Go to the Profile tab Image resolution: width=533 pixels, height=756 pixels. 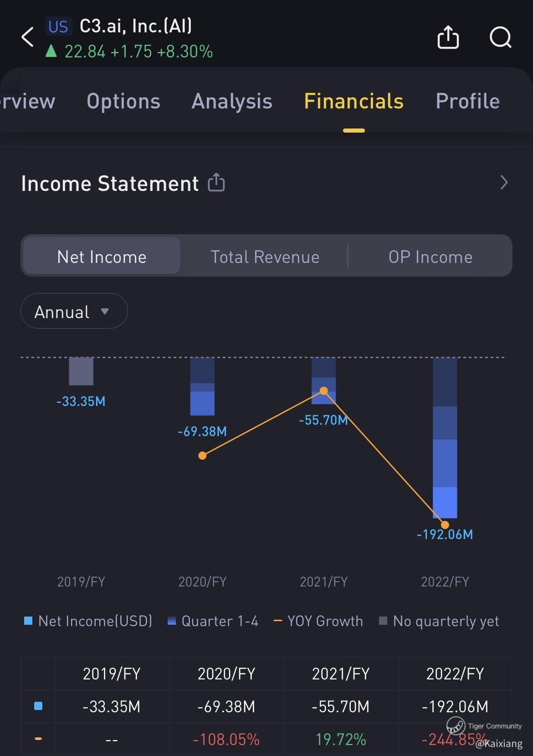[467, 101]
